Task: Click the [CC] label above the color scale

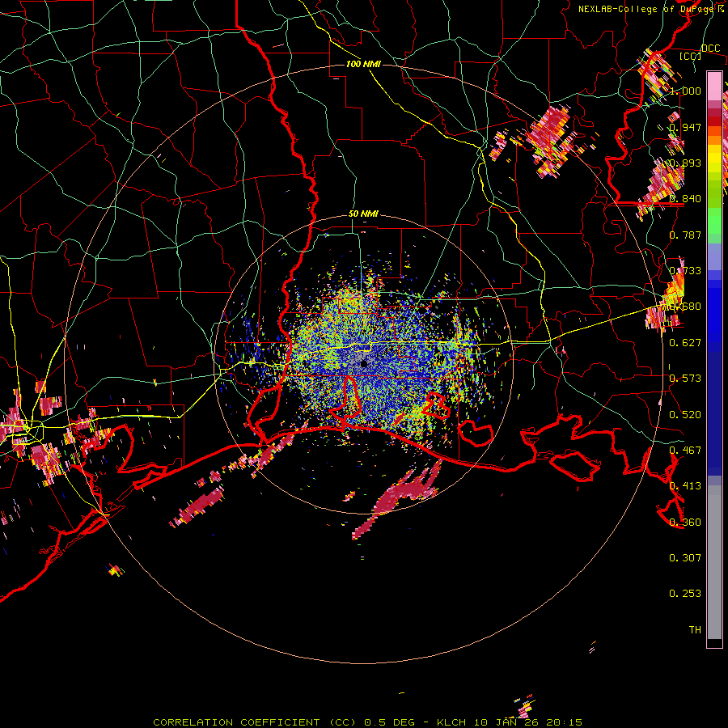Action: (691, 56)
